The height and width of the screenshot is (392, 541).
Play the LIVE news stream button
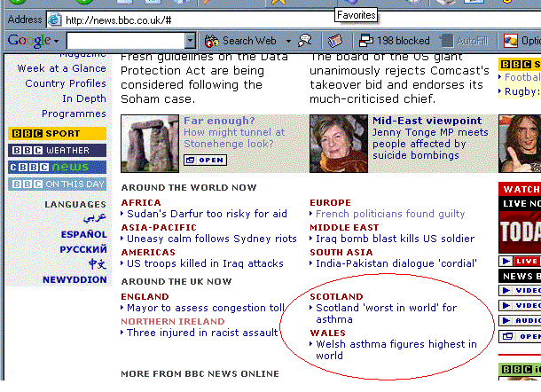[520, 262]
